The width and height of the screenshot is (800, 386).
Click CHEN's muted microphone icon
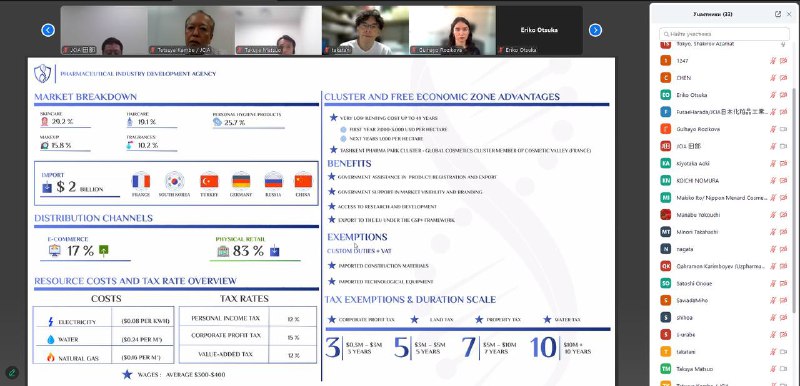coord(772,78)
